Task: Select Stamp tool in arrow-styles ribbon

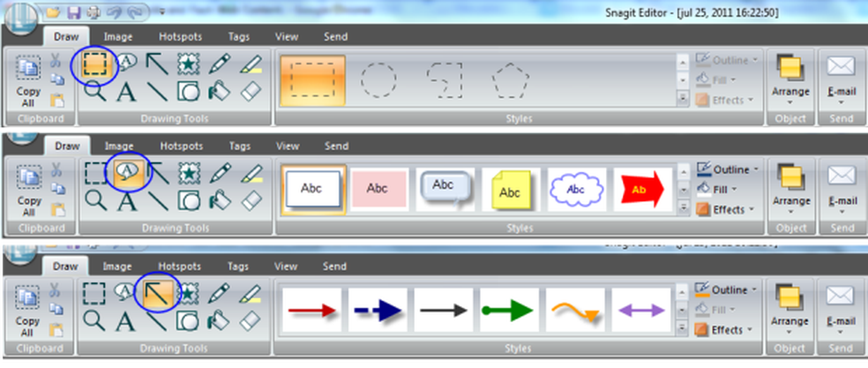Action: tap(188, 293)
